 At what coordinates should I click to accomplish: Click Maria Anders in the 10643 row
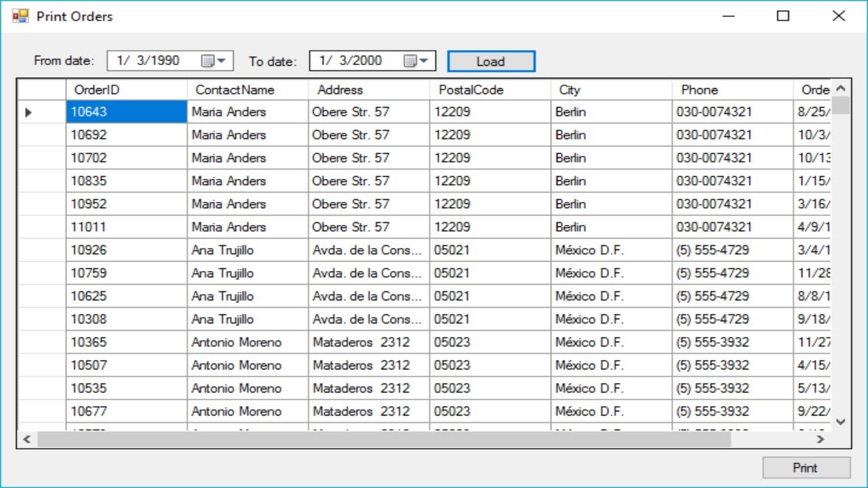[x=248, y=112]
